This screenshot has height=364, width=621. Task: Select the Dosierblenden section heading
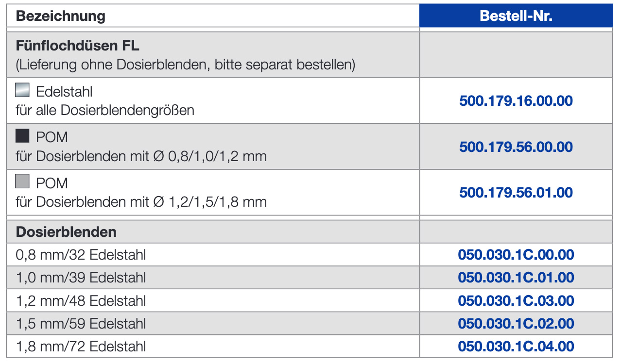point(66,232)
